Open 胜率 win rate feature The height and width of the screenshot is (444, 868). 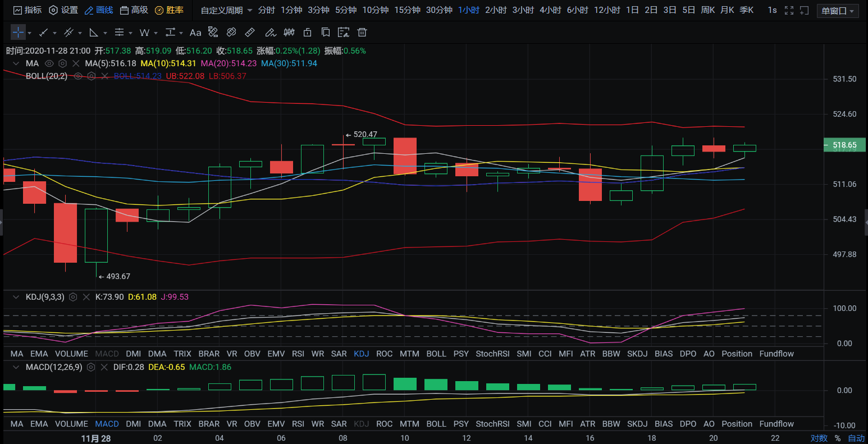[169, 10]
